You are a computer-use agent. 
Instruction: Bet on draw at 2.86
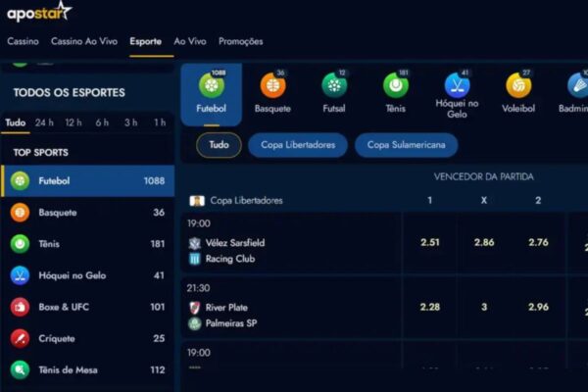pyautogui.click(x=484, y=242)
